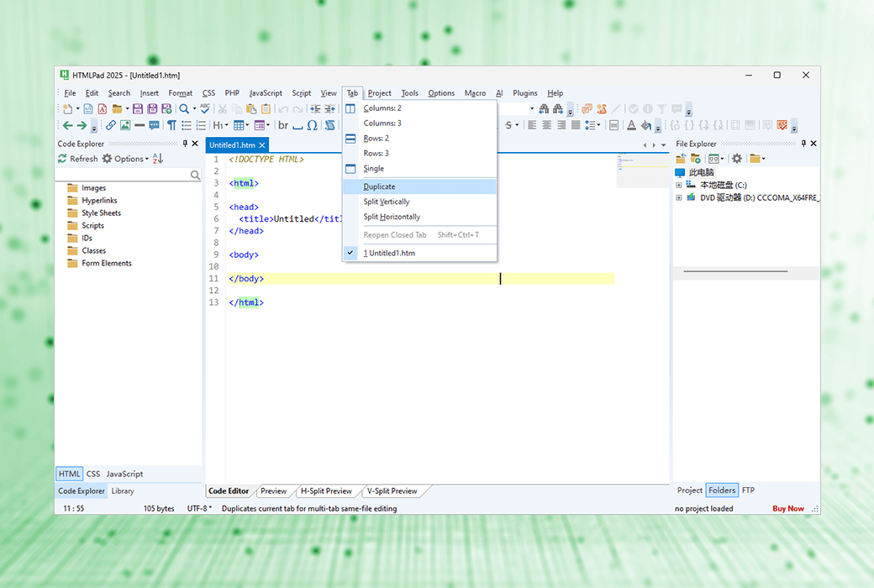
Task: Click the New HTML file icon
Action: tap(88, 108)
